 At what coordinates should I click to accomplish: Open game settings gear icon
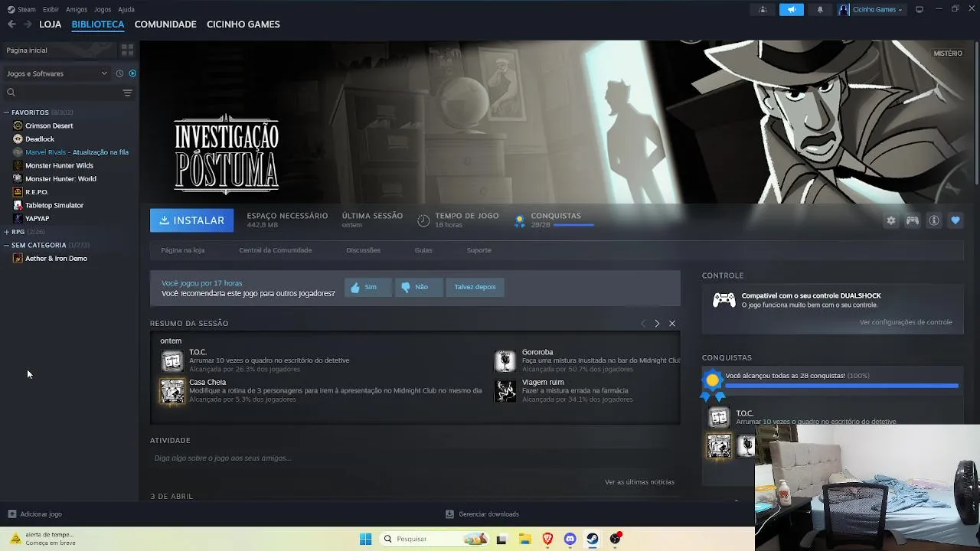pos(890,220)
